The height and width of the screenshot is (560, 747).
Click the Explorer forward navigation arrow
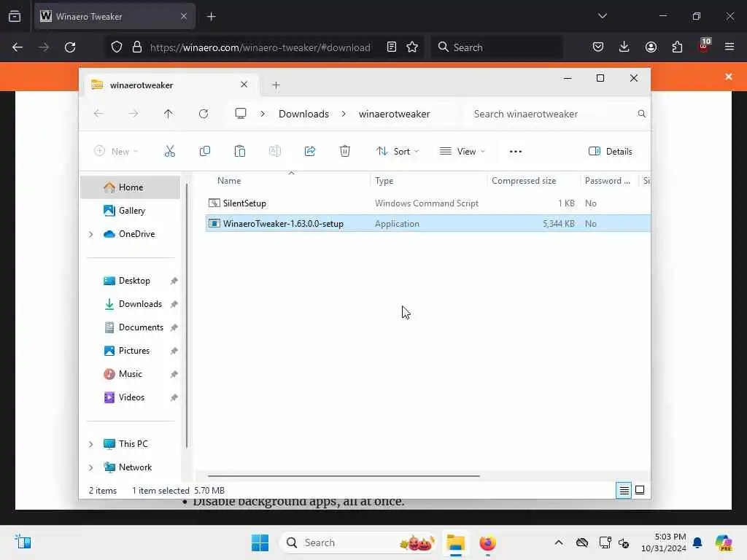pos(133,114)
